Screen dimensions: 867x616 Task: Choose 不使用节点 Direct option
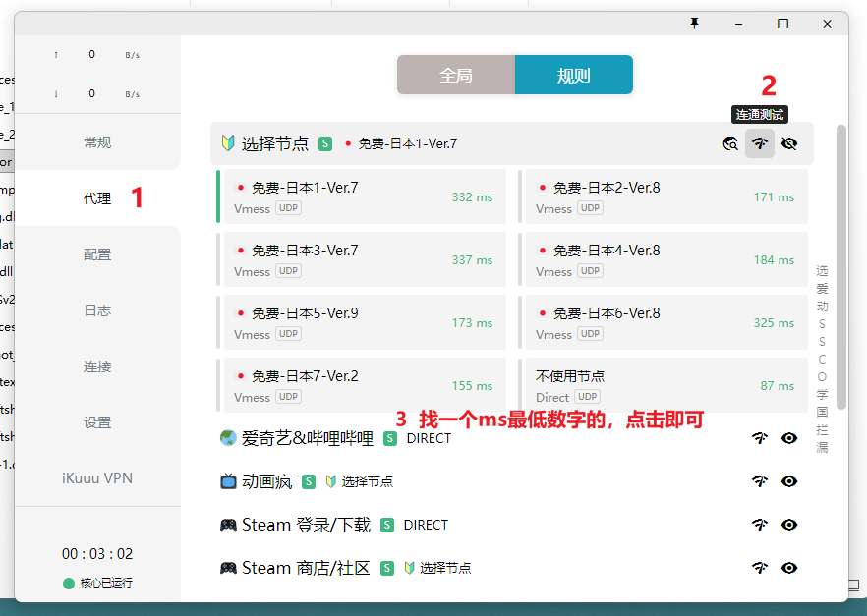(x=665, y=385)
